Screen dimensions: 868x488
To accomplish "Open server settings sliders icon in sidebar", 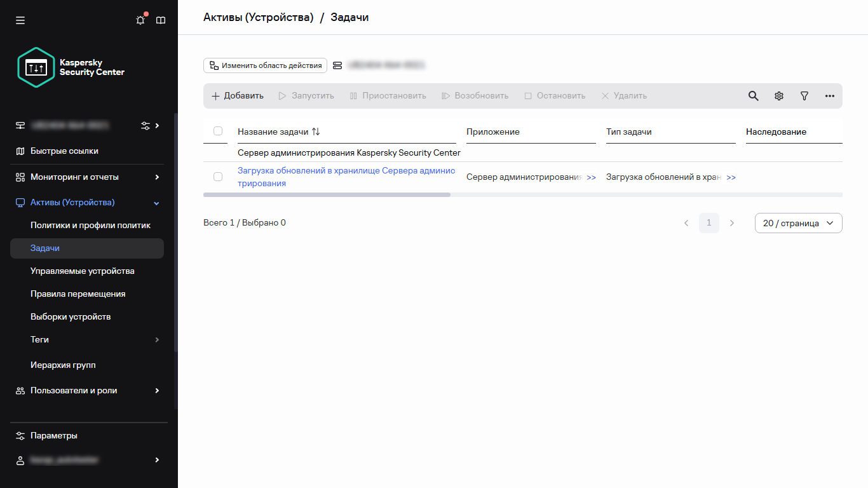I will (x=146, y=125).
